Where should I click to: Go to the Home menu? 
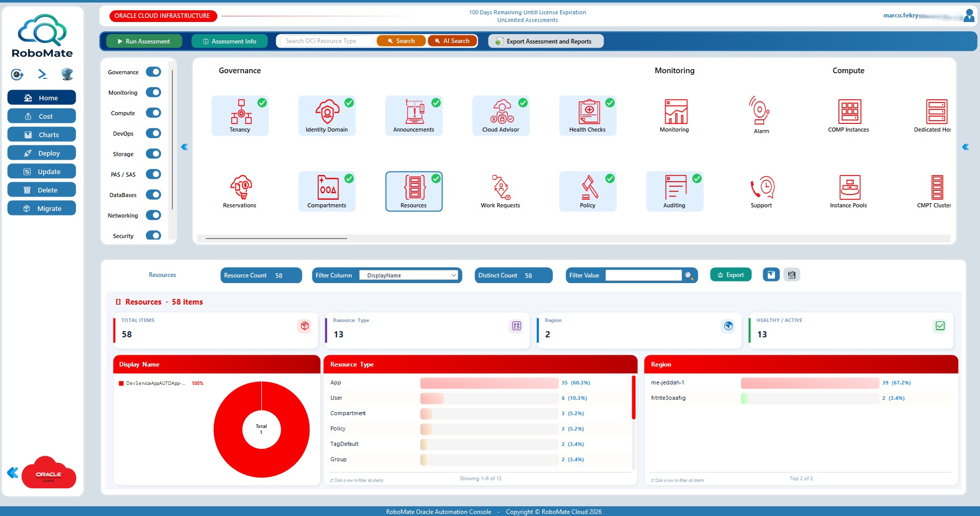[x=41, y=98]
